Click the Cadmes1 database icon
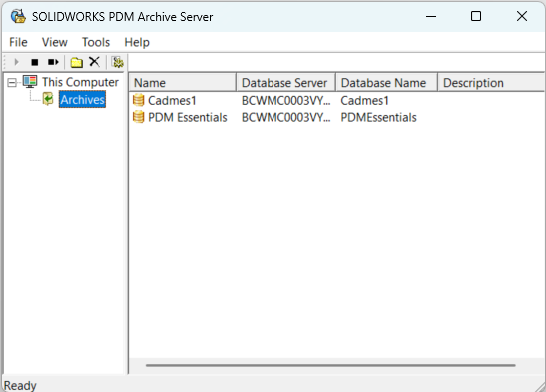Viewport: 546px width, 392px height. pos(138,100)
